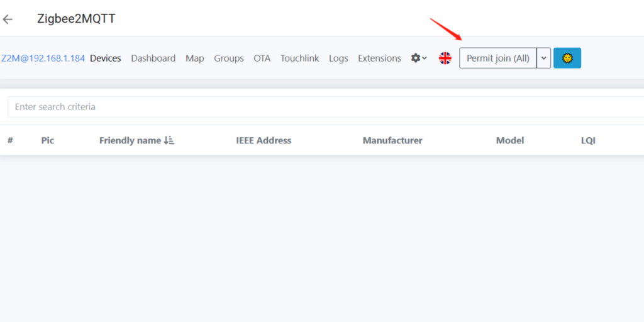Switch to the Dashboard tab
The width and height of the screenshot is (644, 322).
pos(153,58)
